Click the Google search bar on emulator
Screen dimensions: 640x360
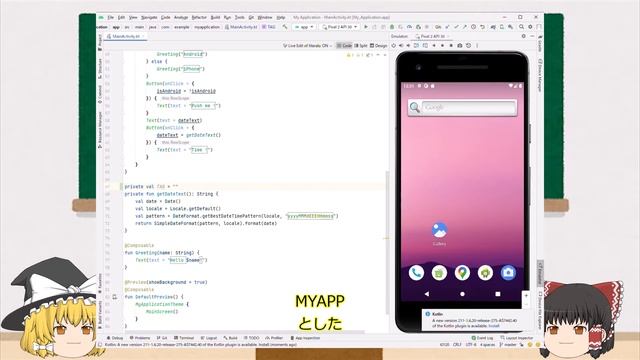click(x=462, y=107)
